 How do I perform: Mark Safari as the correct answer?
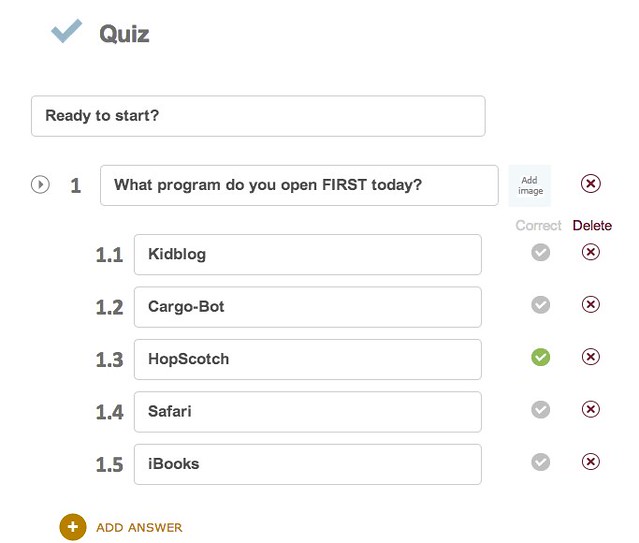pyautogui.click(x=540, y=409)
